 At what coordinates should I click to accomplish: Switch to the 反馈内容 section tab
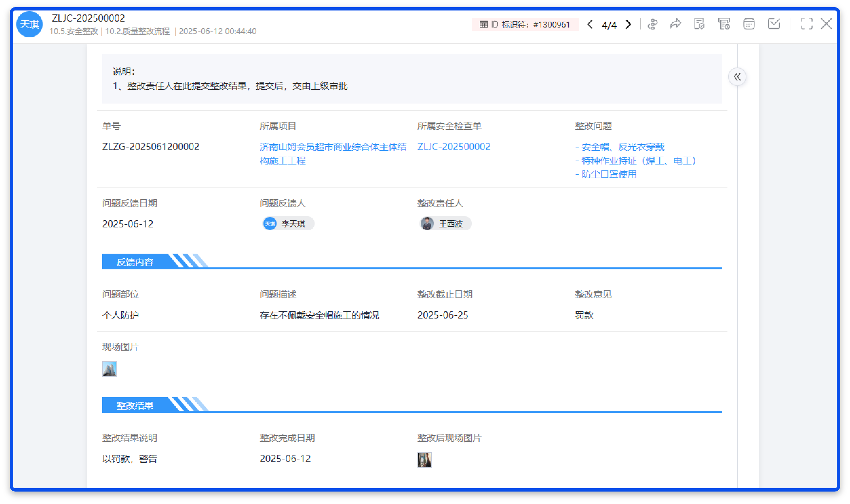136,262
